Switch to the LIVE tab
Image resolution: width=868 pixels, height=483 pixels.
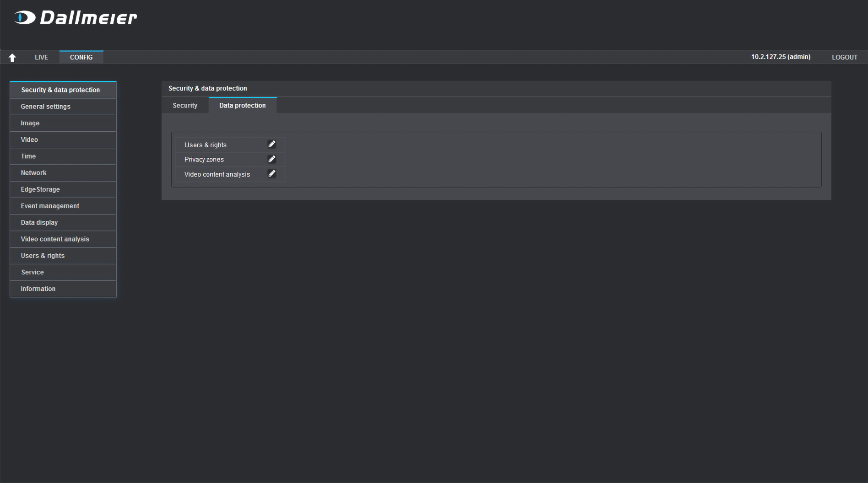tap(41, 57)
